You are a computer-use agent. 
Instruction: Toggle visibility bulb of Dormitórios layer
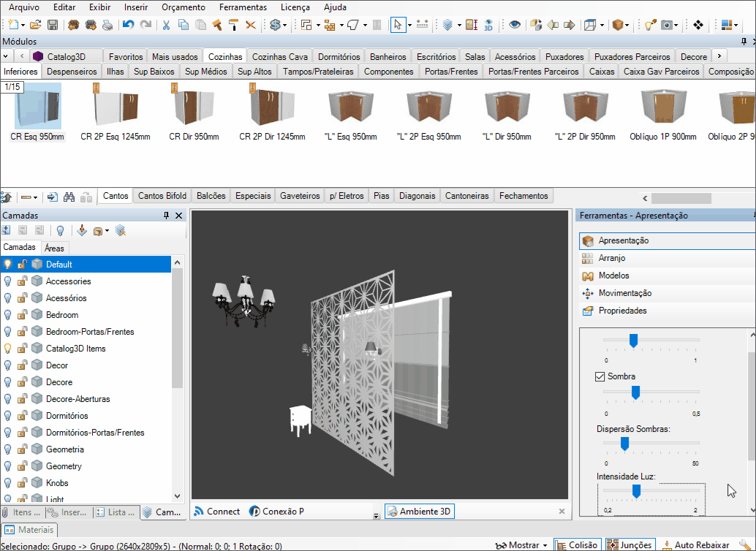tap(7, 416)
